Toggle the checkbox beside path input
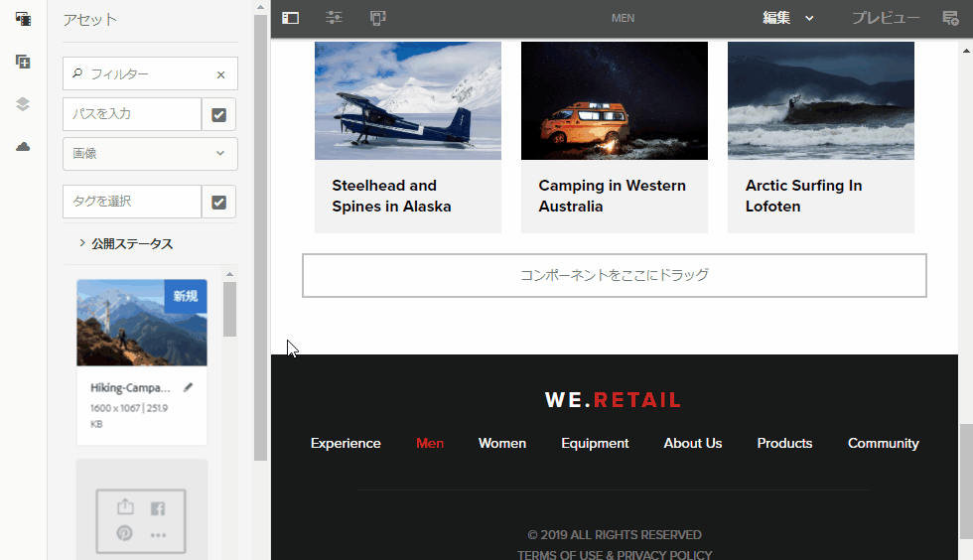 (219, 115)
